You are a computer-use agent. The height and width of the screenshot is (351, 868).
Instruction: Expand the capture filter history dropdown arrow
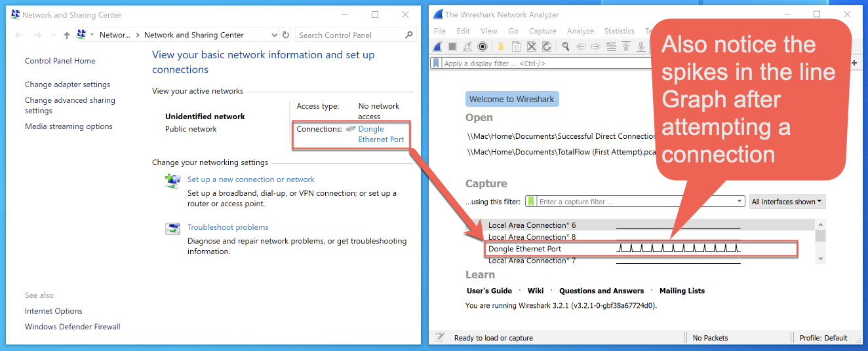740,202
